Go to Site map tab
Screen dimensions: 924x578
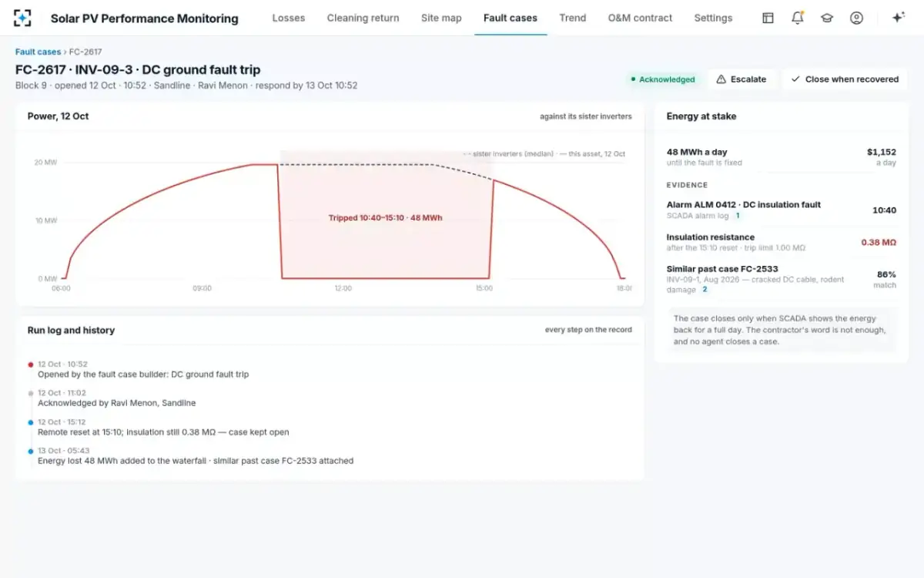tap(441, 18)
